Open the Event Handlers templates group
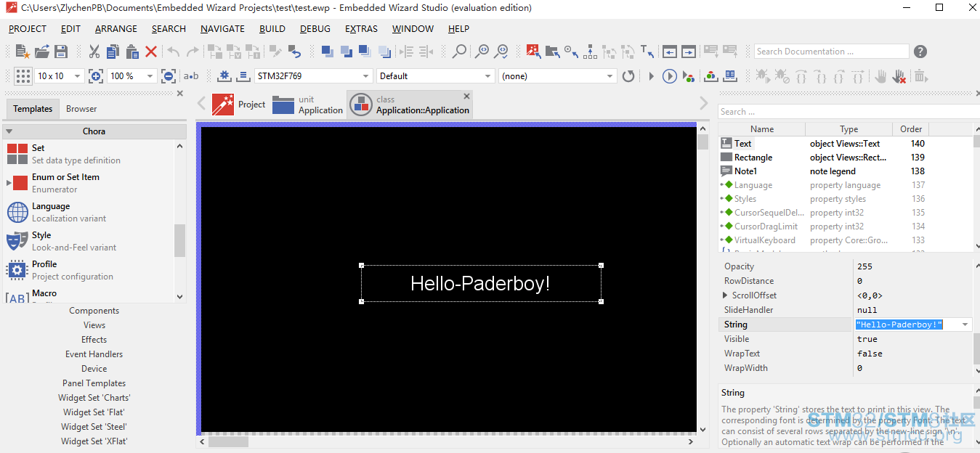The image size is (980, 453). pos(94,354)
